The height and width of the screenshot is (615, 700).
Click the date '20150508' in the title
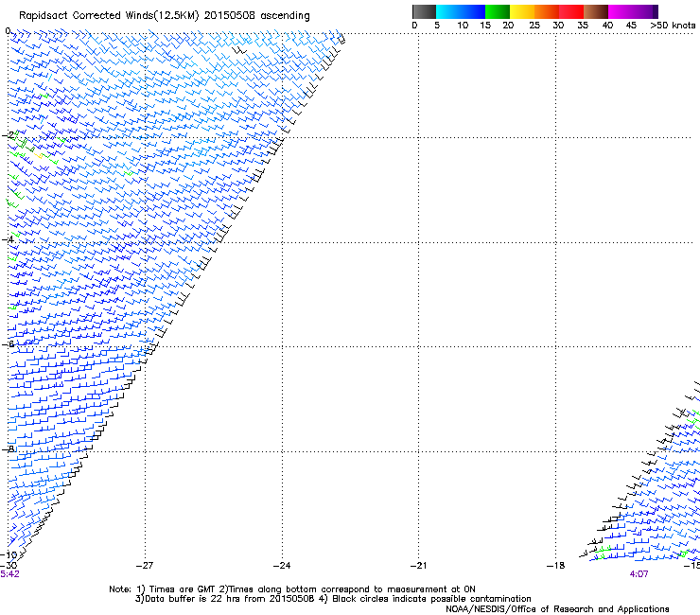point(229,15)
